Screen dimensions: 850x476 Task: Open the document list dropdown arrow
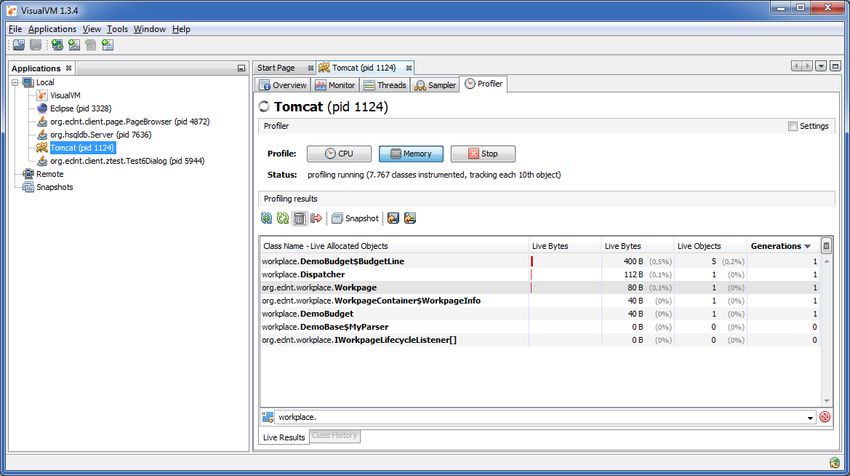(821, 66)
